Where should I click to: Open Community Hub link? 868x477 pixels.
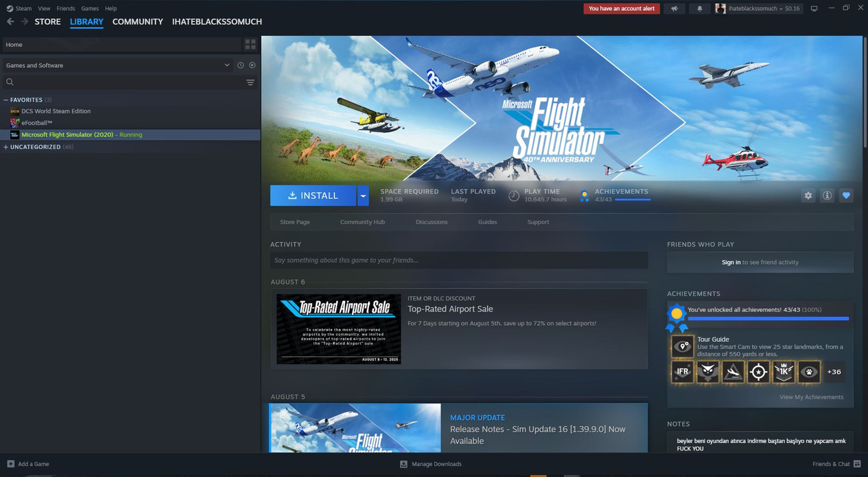pyautogui.click(x=362, y=222)
